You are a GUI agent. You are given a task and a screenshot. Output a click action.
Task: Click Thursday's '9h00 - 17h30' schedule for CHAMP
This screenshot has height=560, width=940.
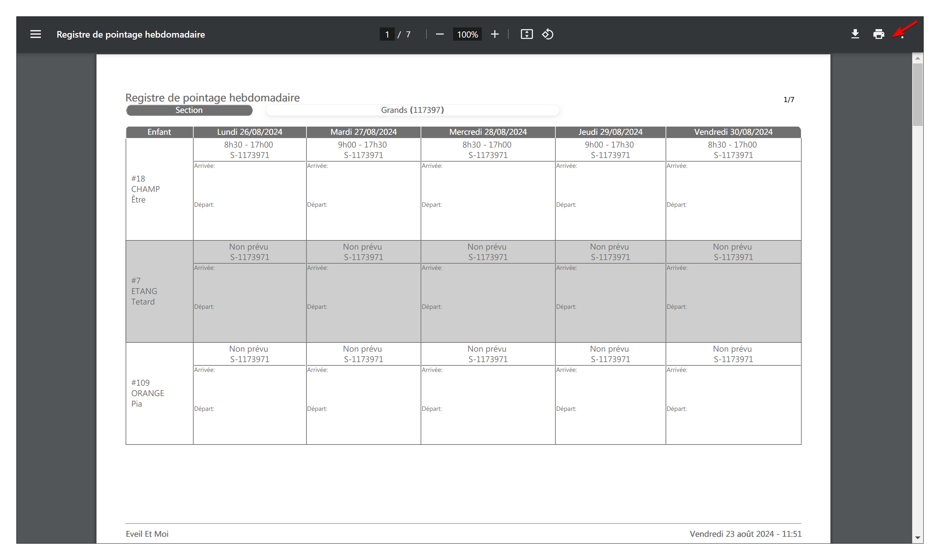[x=609, y=145]
